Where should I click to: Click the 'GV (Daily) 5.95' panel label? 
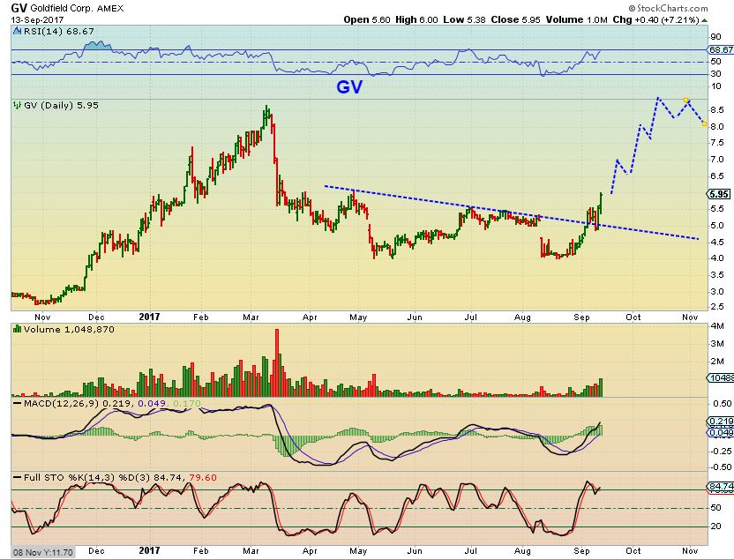[61, 105]
